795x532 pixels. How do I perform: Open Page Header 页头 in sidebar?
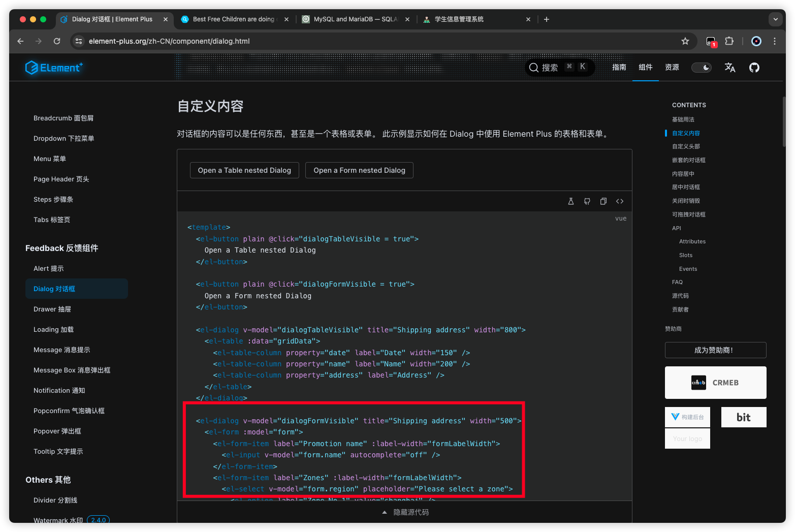click(x=61, y=179)
